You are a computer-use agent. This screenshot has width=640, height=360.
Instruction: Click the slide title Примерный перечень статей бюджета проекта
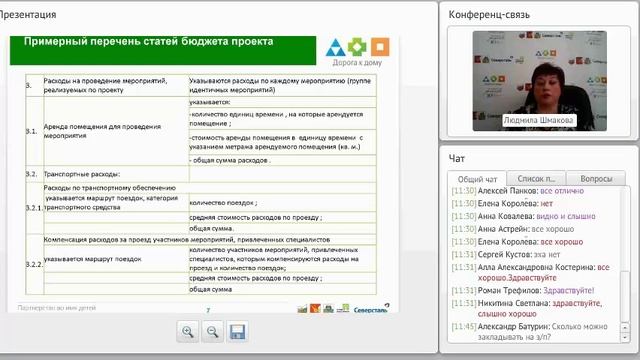click(x=149, y=42)
